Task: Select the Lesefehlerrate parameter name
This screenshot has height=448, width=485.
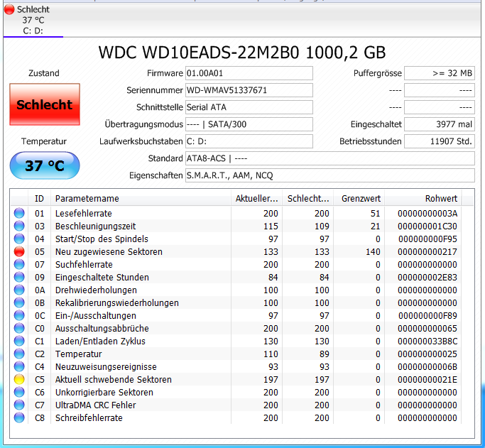Action: pyautogui.click(x=84, y=213)
